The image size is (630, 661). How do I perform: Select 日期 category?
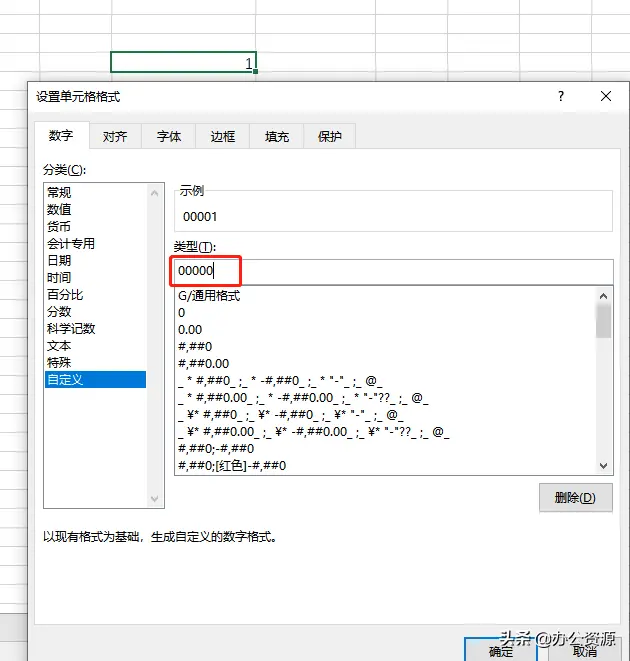tap(95, 261)
